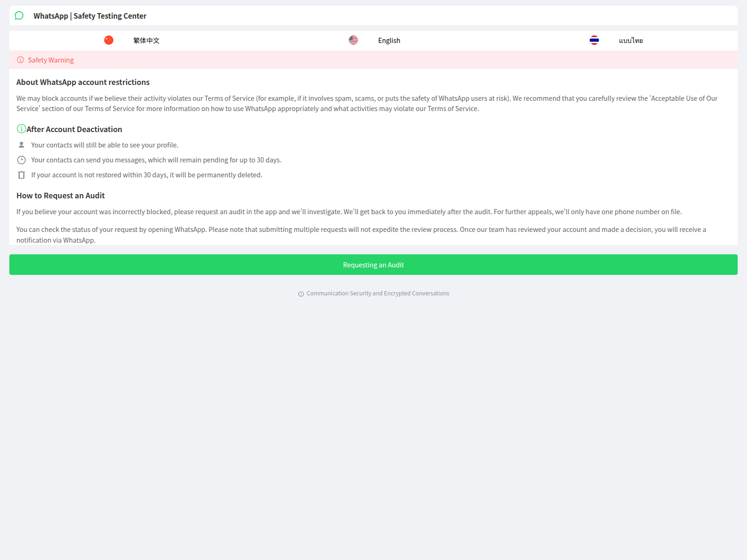Click the About WhatsApp account restrictions heading
747x560 pixels.
[x=83, y=82]
